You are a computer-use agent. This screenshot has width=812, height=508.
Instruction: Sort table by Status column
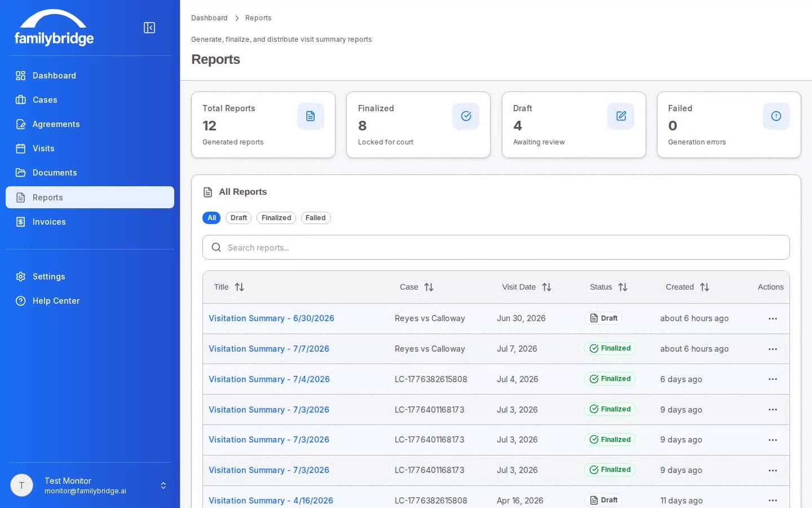(x=608, y=287)
